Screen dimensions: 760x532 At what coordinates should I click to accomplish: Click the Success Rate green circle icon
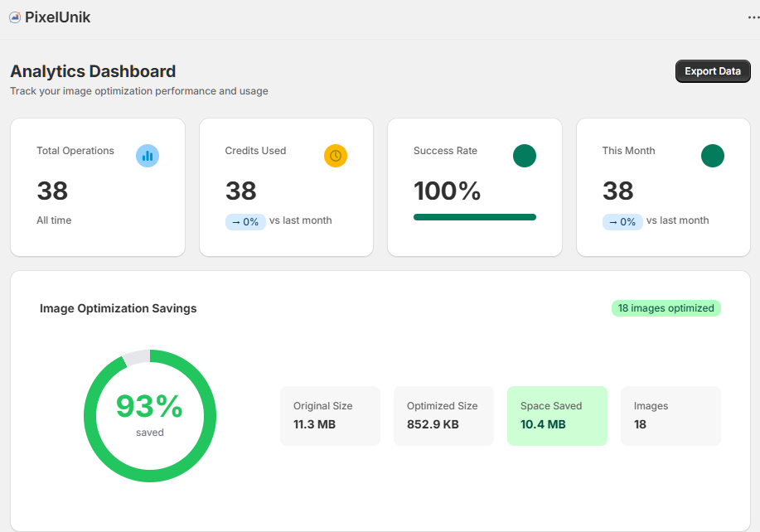pyautogui.click(x=525, y=156)
